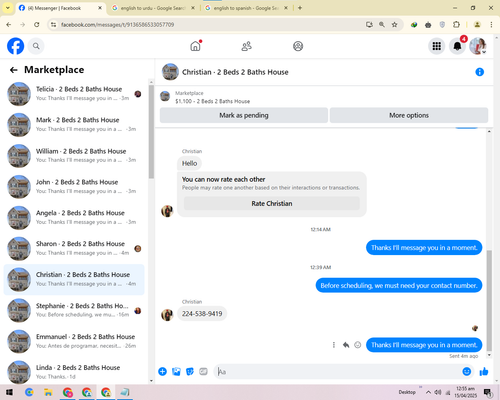Image resolution: width=500 pixels, height=400 pixels.
Task: Click the conversation list scrollbar
Action: (151, 132)
